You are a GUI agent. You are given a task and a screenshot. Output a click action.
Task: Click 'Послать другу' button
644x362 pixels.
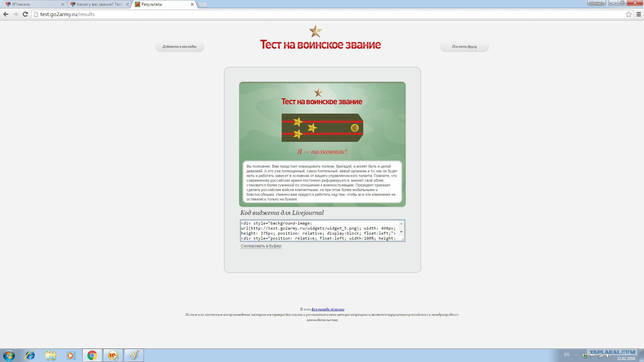point(464,47)
